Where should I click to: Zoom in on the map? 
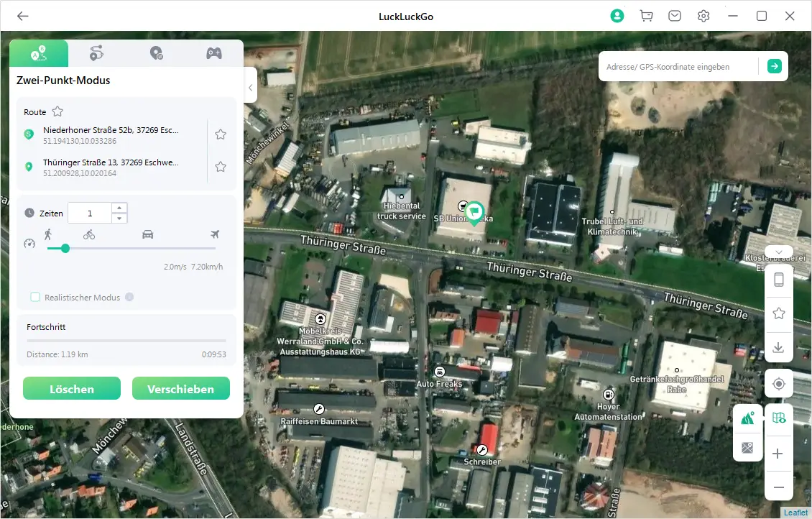coord(778,454)
